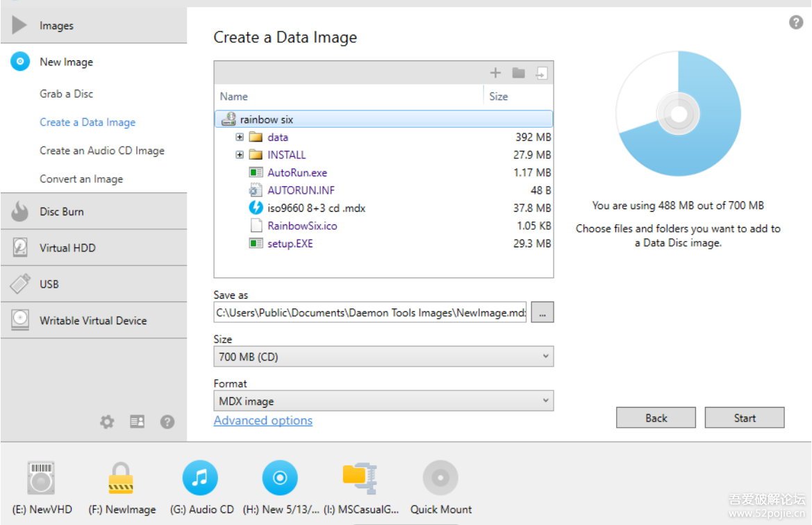
Task: Open Create an Audio CD Image
Action: (102, 151)
